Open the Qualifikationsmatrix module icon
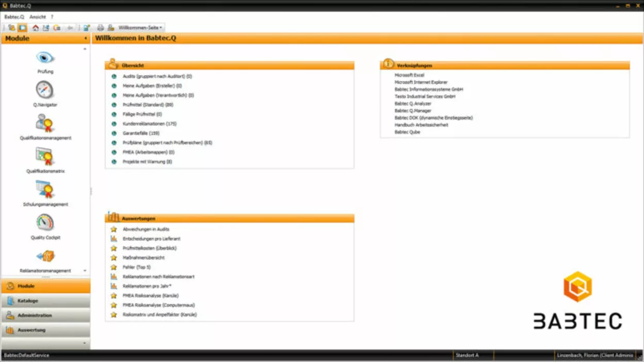 coord(45,156)
